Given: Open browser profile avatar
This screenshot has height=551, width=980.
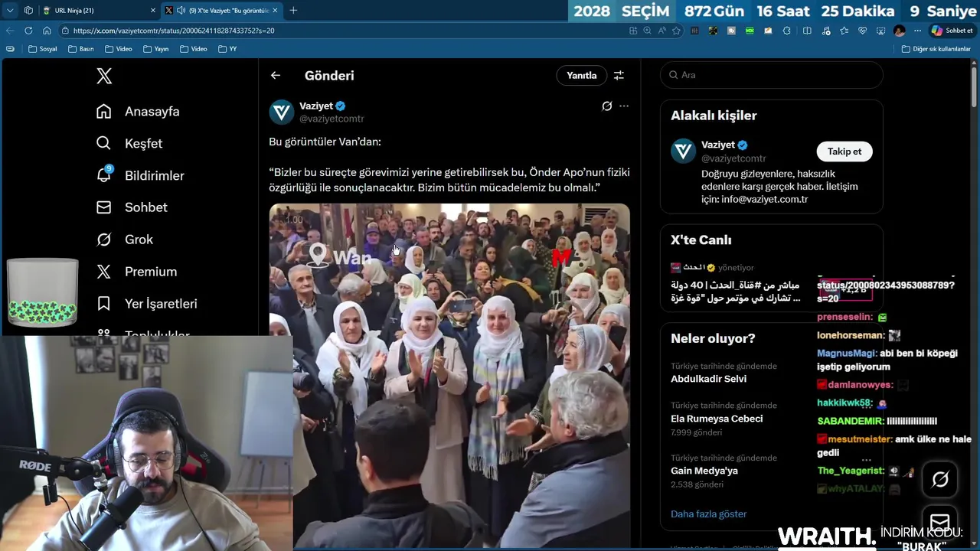Looking at the screenshot, I should [899, 31].
